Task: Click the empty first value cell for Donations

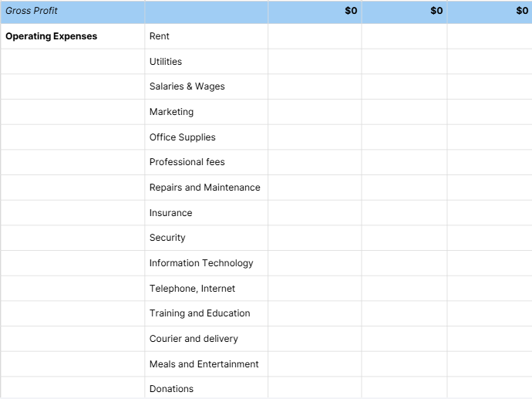Action: (315, 388)
